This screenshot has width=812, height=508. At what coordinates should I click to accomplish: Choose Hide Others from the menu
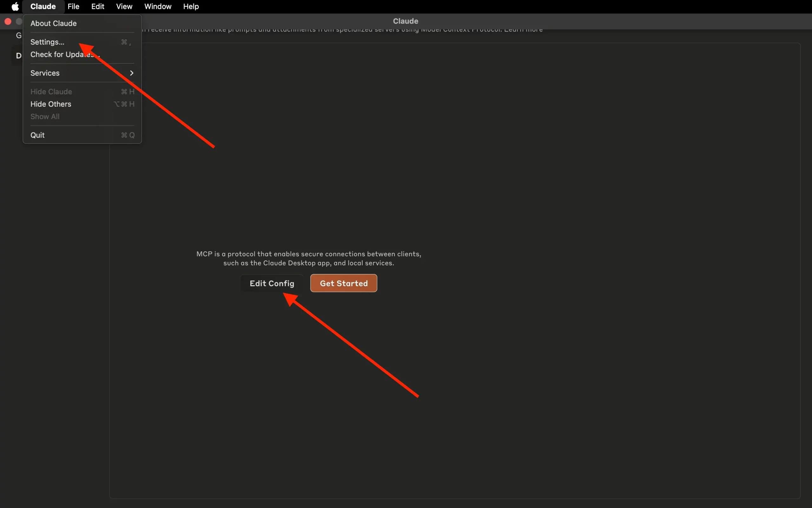pos(82,104)
